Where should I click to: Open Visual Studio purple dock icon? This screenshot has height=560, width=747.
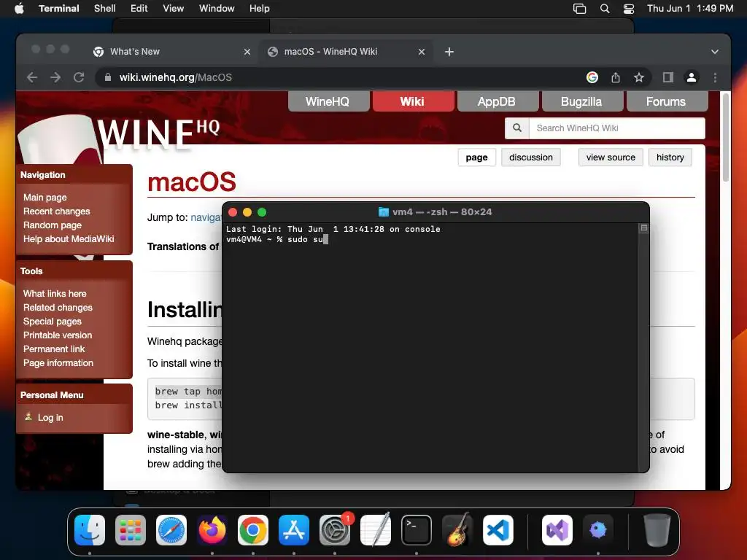point(557,530)
